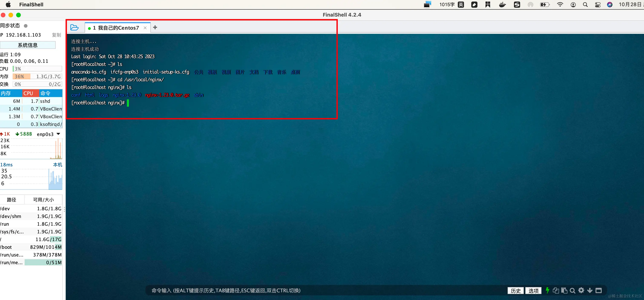Click the CPU usage bar showing 3%

(x=37, y=69)
